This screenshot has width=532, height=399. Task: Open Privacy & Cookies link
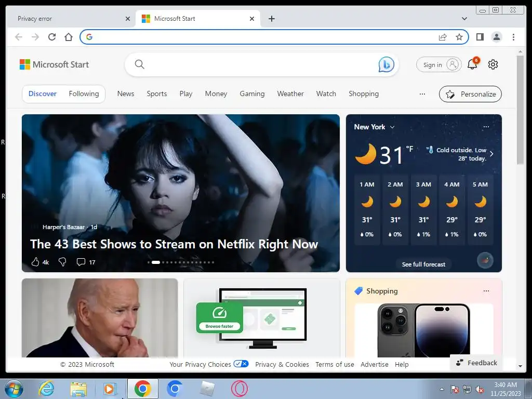pos(282,364)
